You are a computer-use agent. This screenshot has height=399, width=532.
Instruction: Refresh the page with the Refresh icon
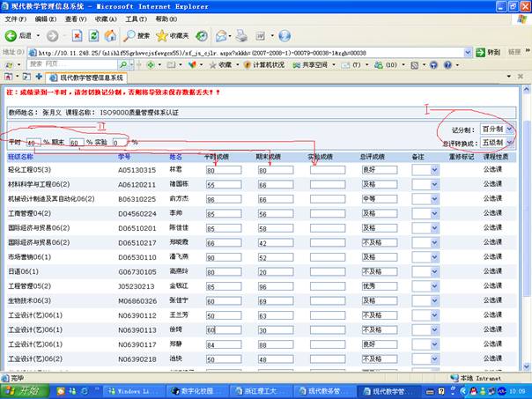(93, 36)
